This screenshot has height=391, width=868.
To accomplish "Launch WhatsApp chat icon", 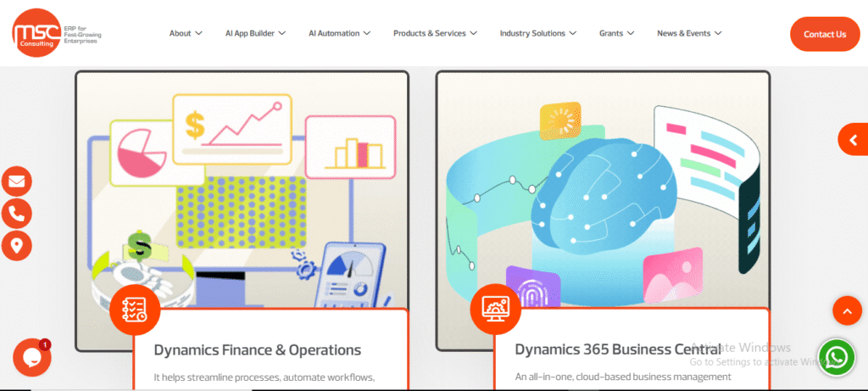I will pyautogui.click(x=836, y=356).
